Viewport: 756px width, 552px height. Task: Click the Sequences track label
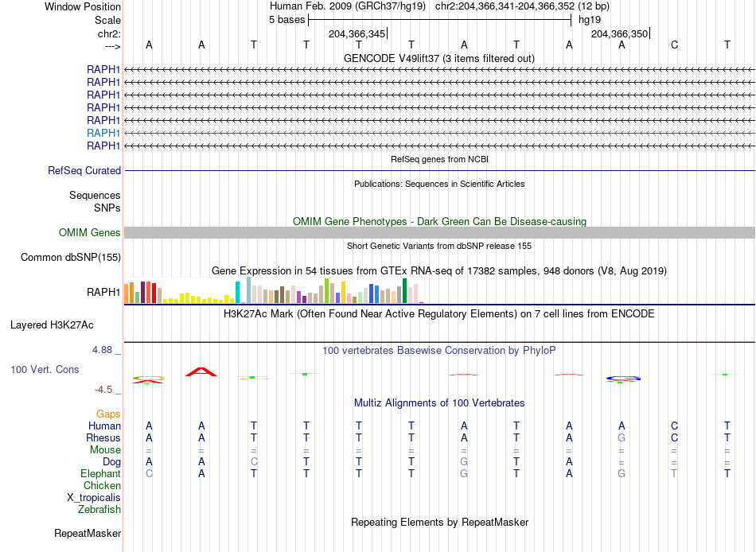click(95, 195)
